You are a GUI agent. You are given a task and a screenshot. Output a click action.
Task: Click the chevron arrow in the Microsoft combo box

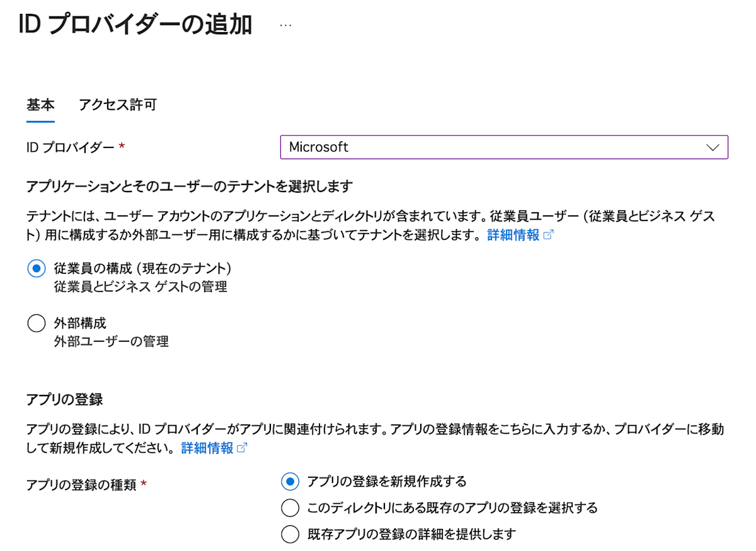click(x=713, y=147)
